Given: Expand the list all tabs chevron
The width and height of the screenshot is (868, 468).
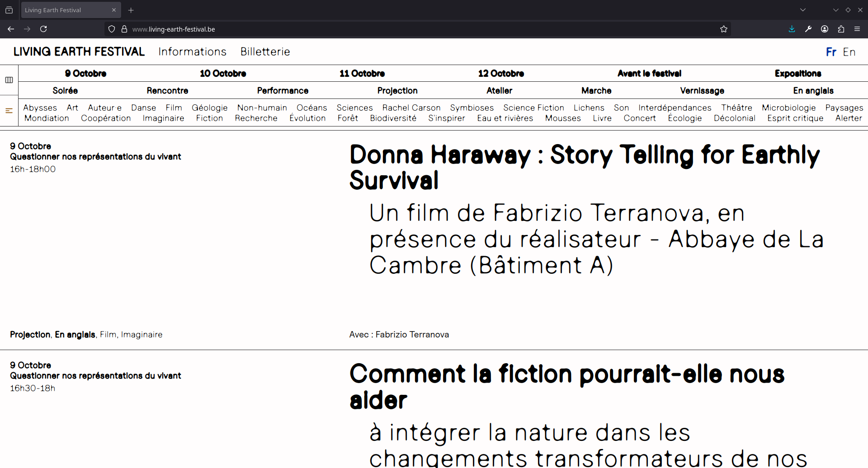Looking at the screenshot, I should tap(803, 10).
